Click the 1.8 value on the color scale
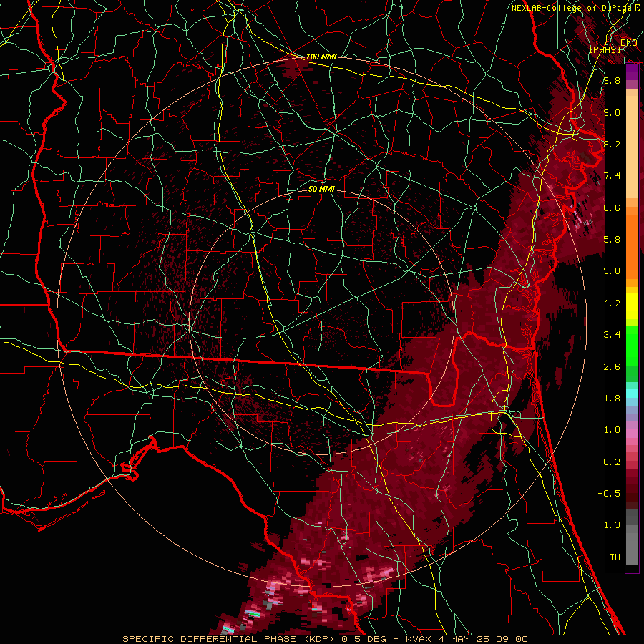Image resolution: width=644 pixels, height=644 pixels. point(612,399)
